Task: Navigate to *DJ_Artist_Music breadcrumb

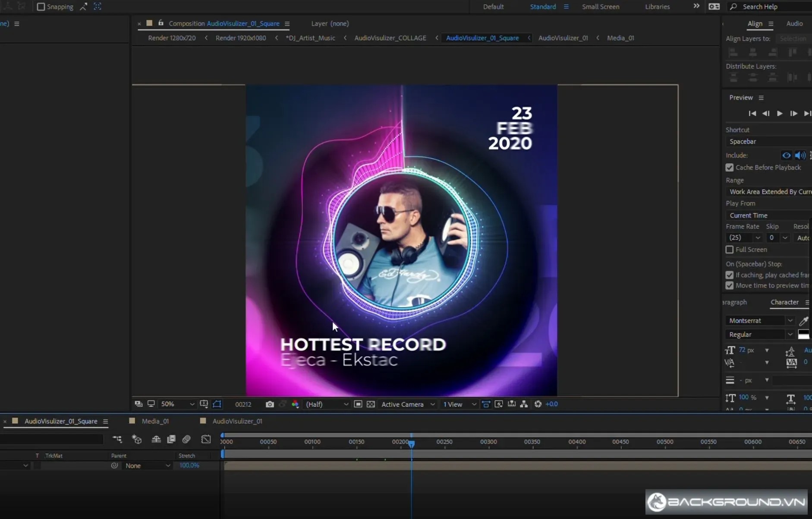Action: point(310,38)
